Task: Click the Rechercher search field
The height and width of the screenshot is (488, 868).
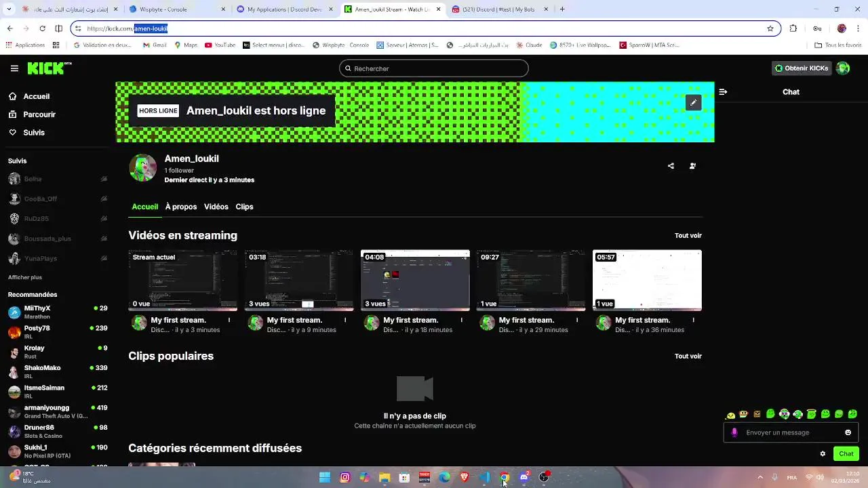Action: pyautogui.click(x=434, y=68)
